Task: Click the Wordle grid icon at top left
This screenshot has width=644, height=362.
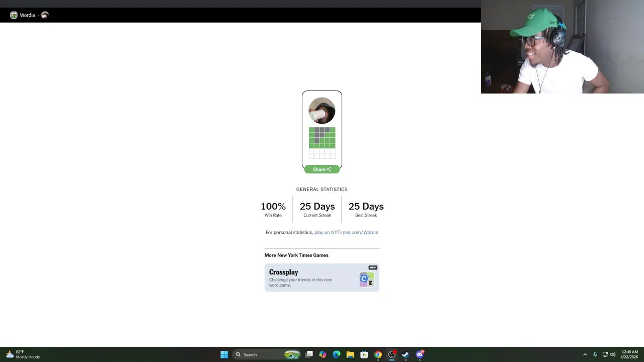Action: [x=14, y=15]
